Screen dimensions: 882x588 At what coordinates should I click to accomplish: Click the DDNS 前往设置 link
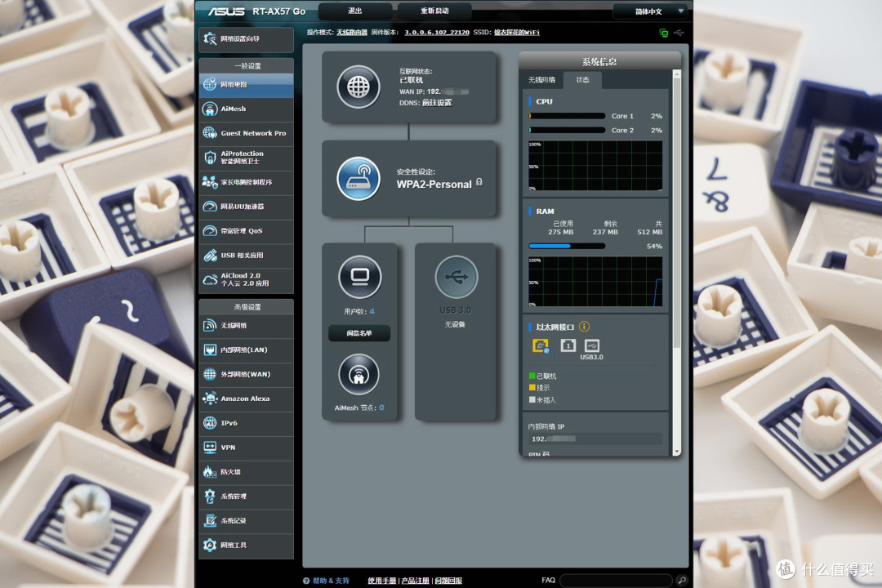coord(437,103)
